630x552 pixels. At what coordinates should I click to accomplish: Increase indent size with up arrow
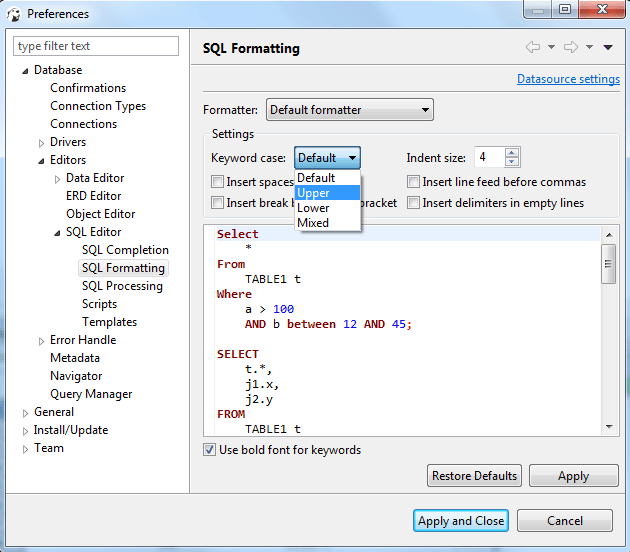tap(512, 153)
